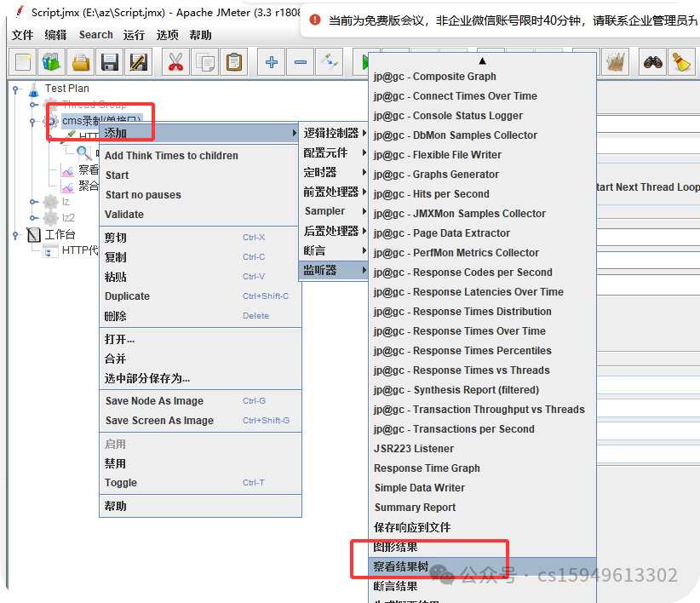Open the 监听器 submenu

334,270
